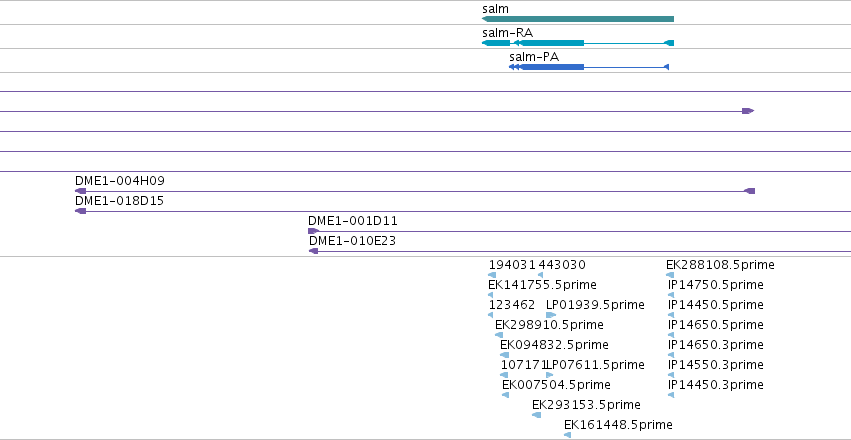Click the DME1-010E23 arrow marker

tap(313, 251)
